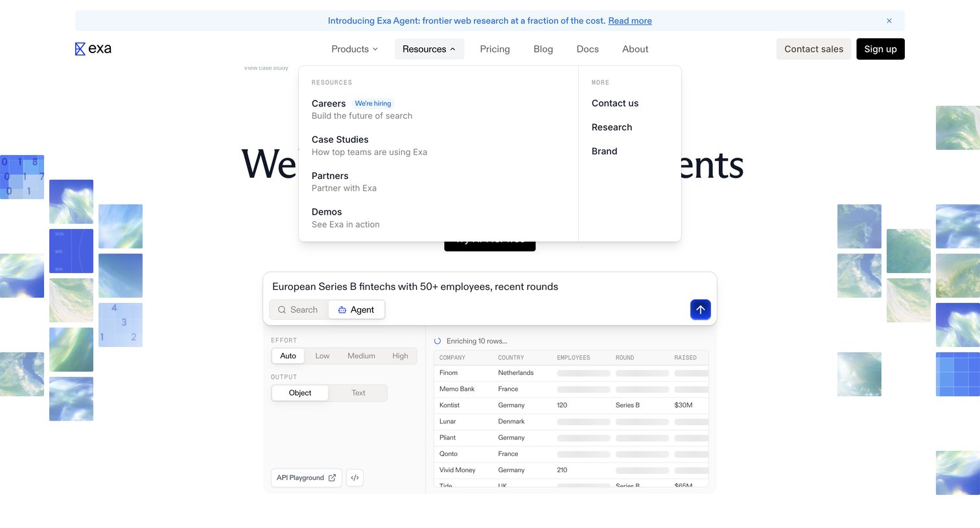Click the query input field text

coord(415,287)
